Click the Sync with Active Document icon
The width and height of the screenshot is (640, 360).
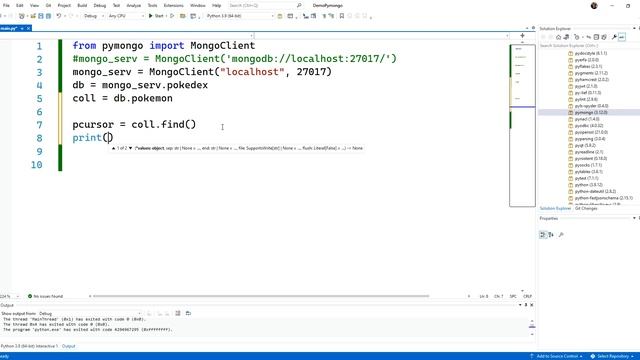(589, 37)
